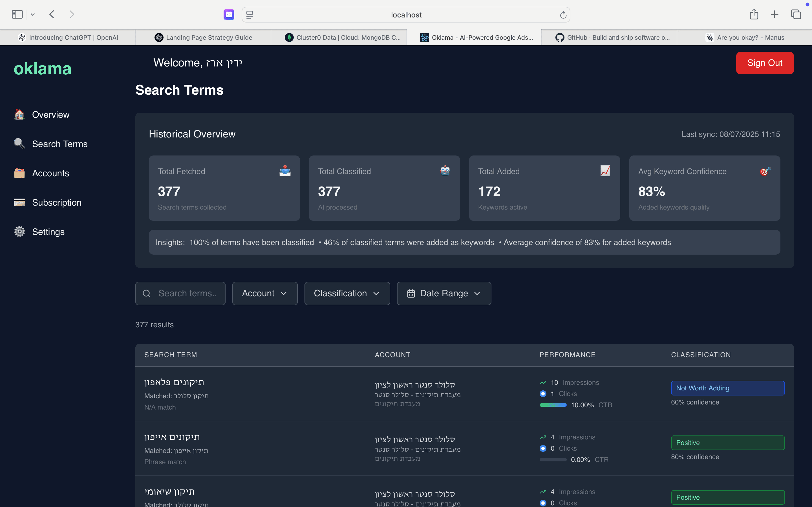Click the Search terms input field
The image size is (812, 507).
click(186, 293)
